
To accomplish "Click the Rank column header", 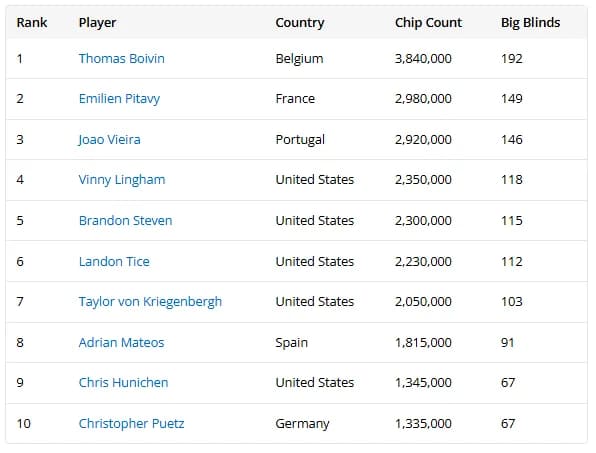I will pyautogui.click(x=32, y=22).
